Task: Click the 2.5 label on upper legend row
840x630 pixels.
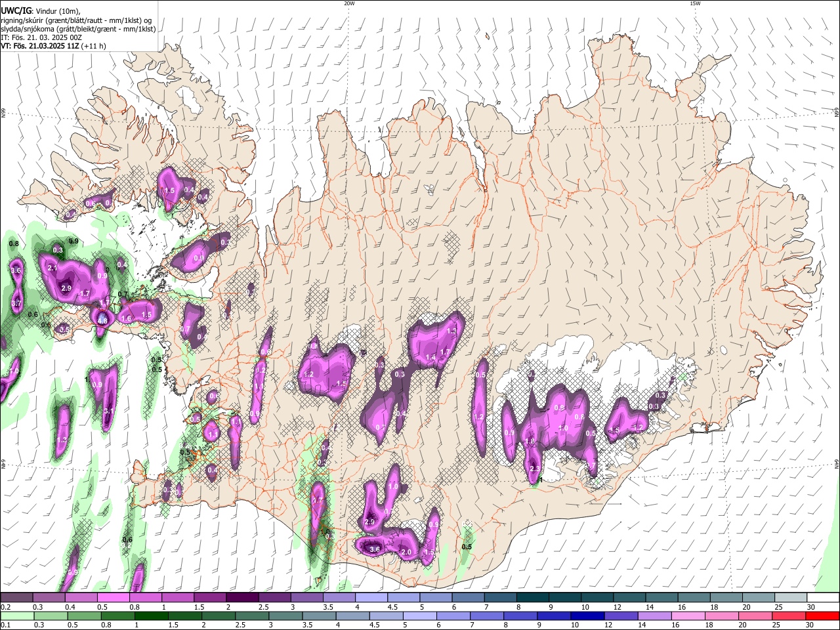Action: (x=264, y=607)
